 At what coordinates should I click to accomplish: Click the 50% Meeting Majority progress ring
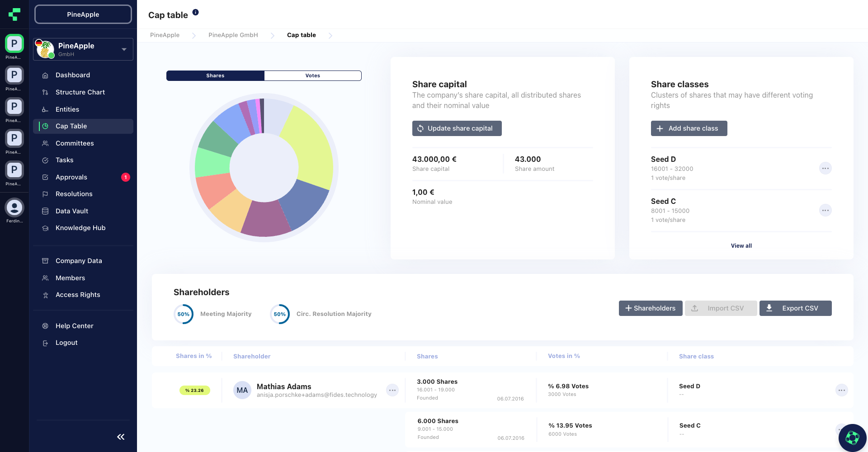click(x=184, y=314)
